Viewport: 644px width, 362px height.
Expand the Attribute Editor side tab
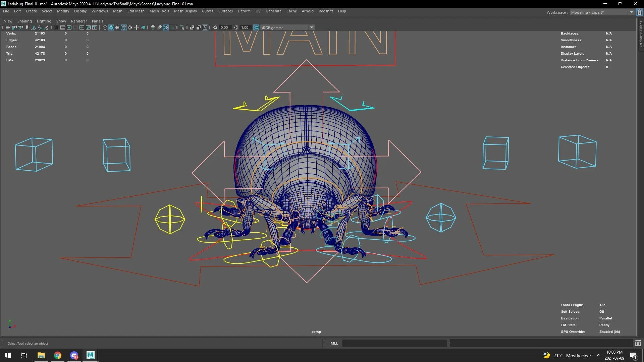point(641,35)
